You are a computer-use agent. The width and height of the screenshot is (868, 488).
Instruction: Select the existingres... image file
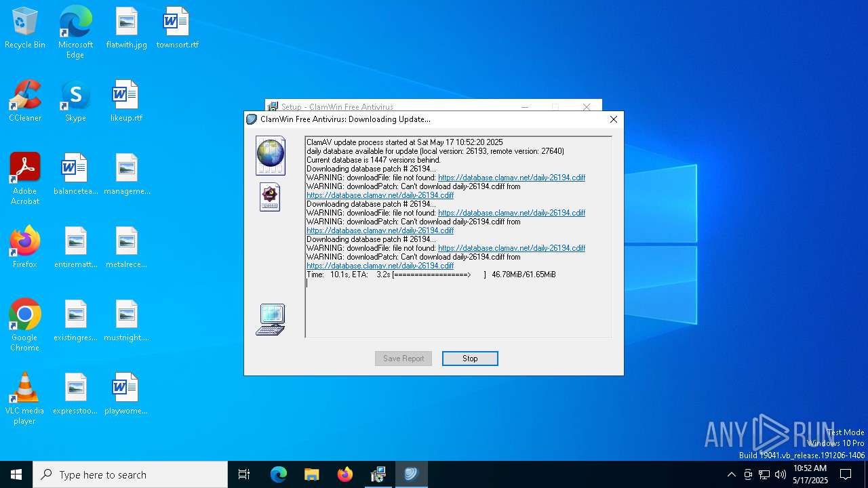tap(75, 320)
